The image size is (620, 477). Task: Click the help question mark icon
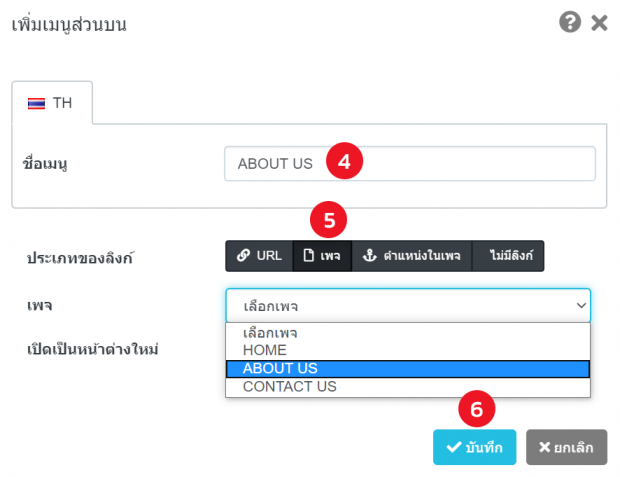570,22
